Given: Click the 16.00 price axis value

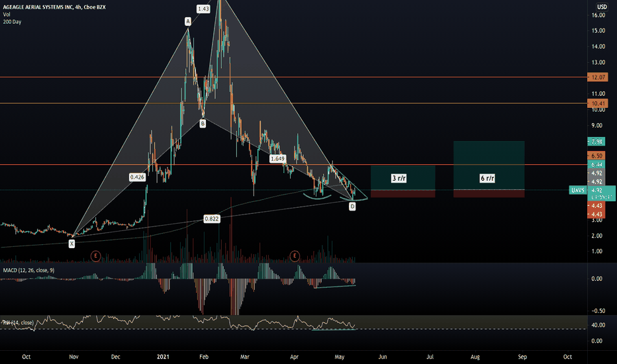Looking at the screenshot, I should [x=598, y=15].
